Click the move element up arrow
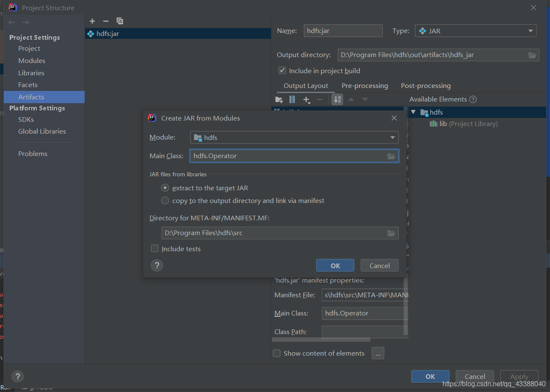The image size is (550, 392). (x=351, y=99)
